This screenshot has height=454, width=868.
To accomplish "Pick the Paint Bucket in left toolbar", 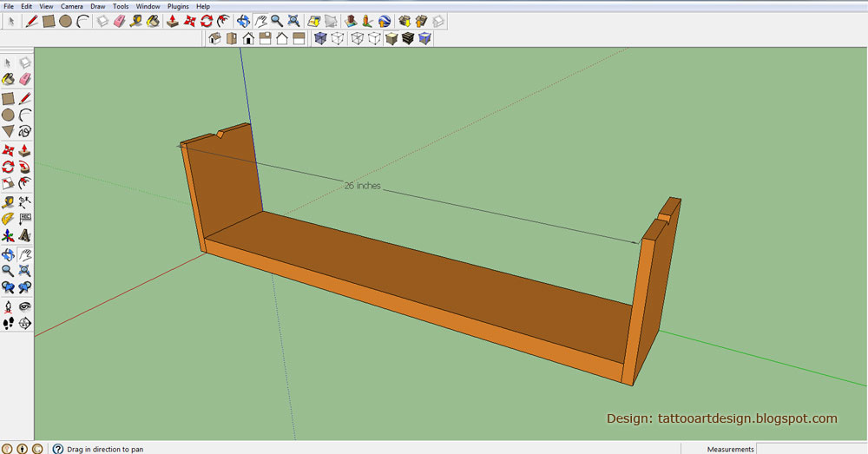I will tap(8, 79).
